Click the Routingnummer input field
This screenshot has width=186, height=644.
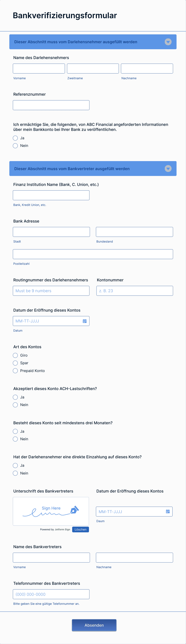(x=51, y=291)
